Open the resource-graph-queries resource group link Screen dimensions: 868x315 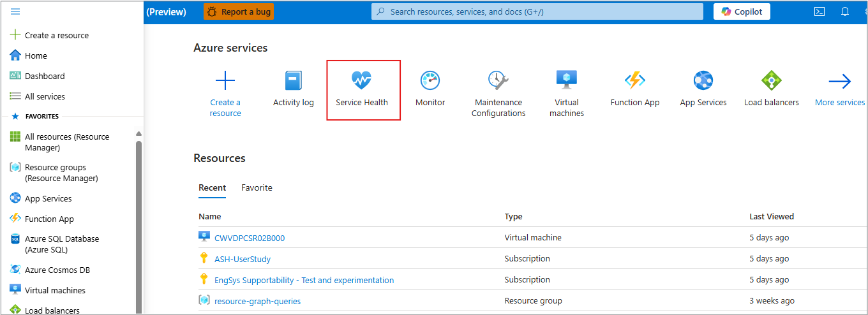258,301
